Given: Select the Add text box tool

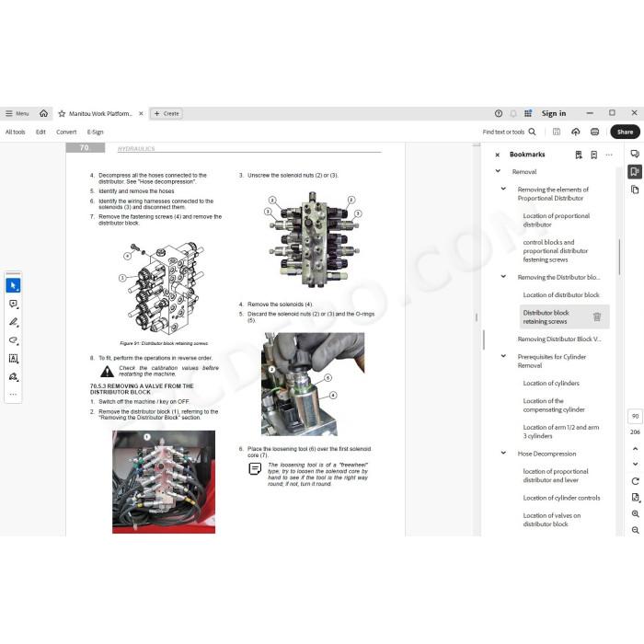Looking at the screenshot, I should (x=13, y=359).
